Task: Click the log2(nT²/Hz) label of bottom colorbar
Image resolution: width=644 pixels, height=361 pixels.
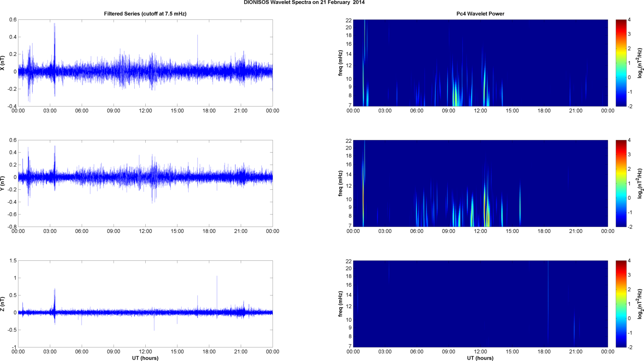Action: (x=640, y=304)
